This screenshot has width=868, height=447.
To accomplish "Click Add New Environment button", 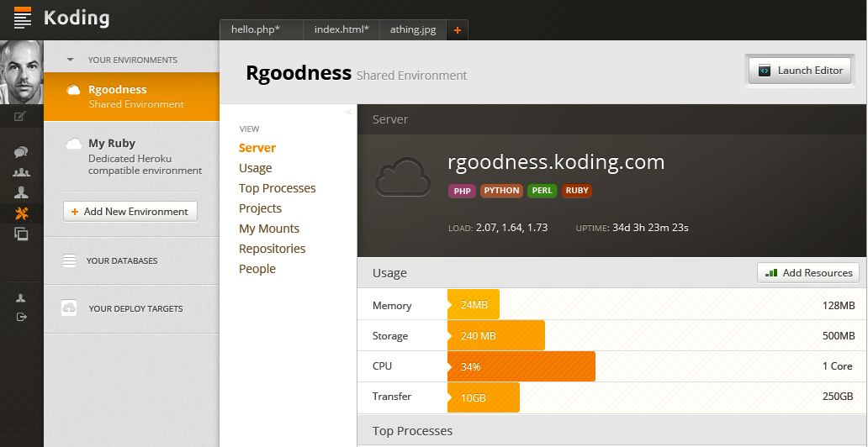I will 130,212.
